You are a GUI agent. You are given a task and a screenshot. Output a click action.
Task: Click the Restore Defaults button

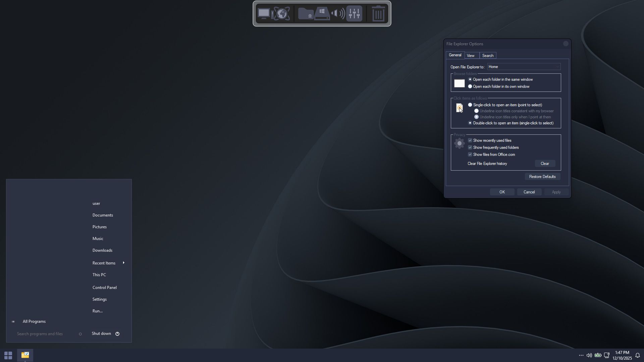click(x=542, y=177)
